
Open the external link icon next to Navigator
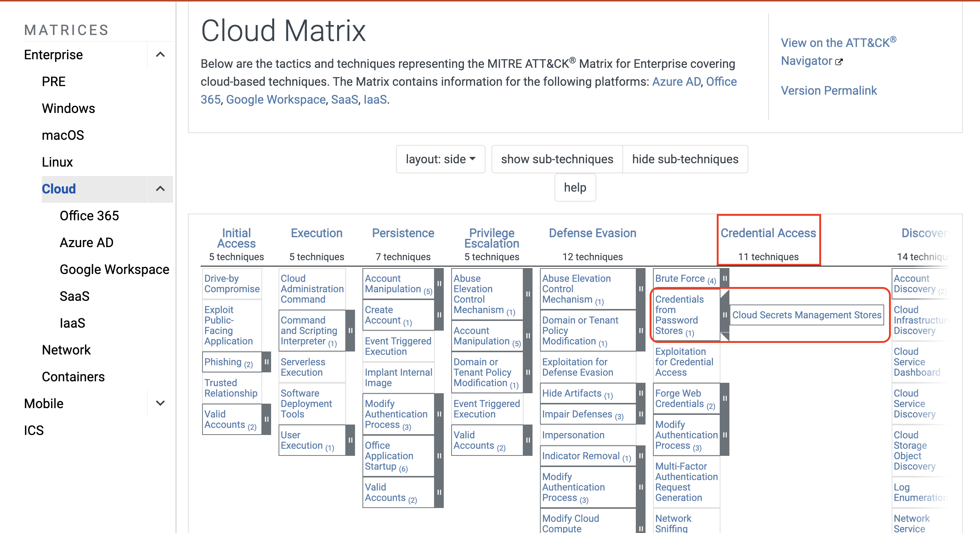pyautogui.click(x=838, y=61)
